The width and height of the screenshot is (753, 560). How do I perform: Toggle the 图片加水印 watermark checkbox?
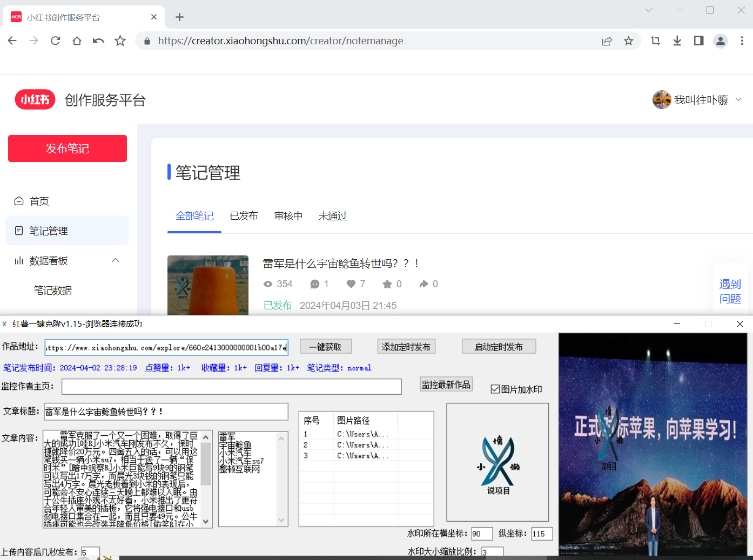[x=495, y=388]
